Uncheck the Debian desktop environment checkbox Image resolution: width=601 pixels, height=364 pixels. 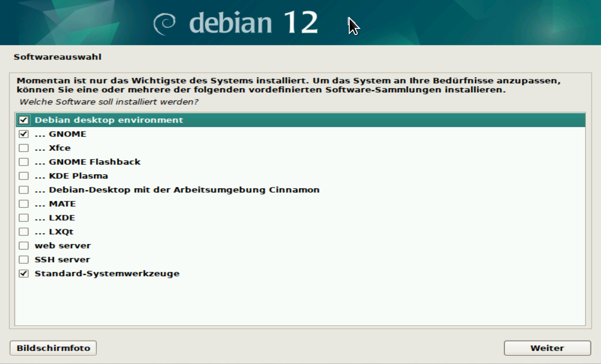point(24,120)
